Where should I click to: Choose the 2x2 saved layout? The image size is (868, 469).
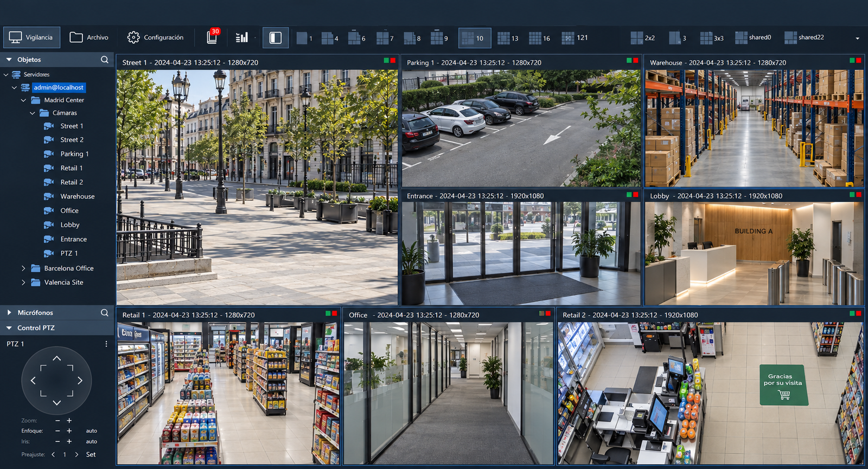(x=643, y=38)
